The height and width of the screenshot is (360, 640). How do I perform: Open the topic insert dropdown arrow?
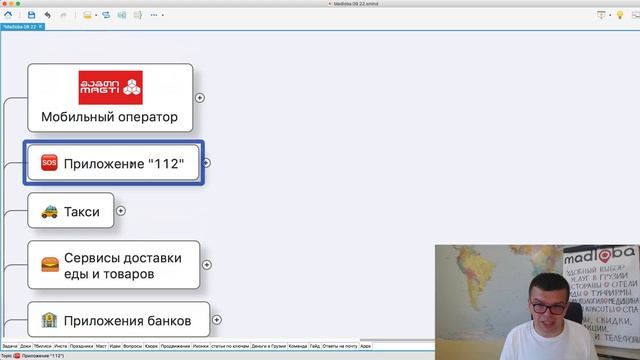[x=96, y=15]
